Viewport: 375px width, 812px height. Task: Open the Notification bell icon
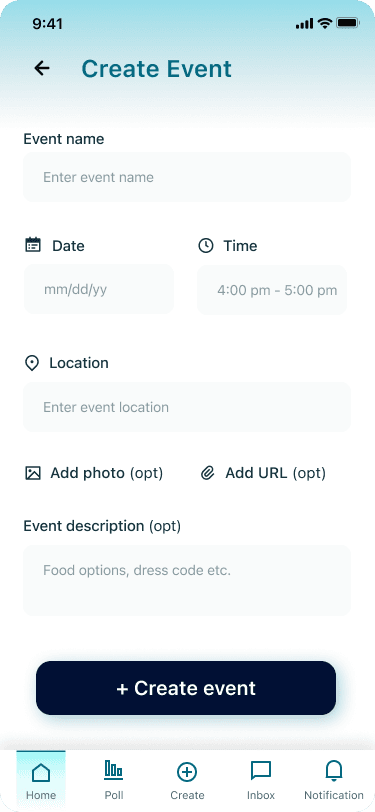[334, 771]
